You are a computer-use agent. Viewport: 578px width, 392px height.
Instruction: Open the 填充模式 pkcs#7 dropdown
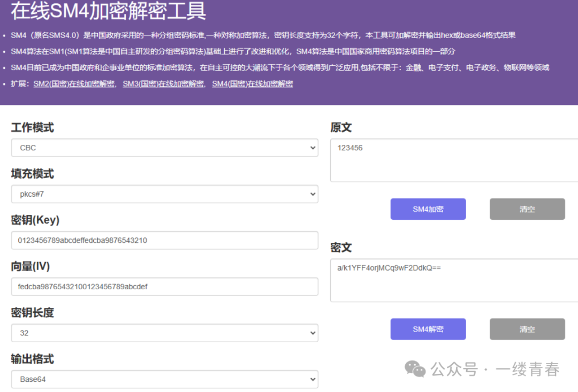[164, 194]
